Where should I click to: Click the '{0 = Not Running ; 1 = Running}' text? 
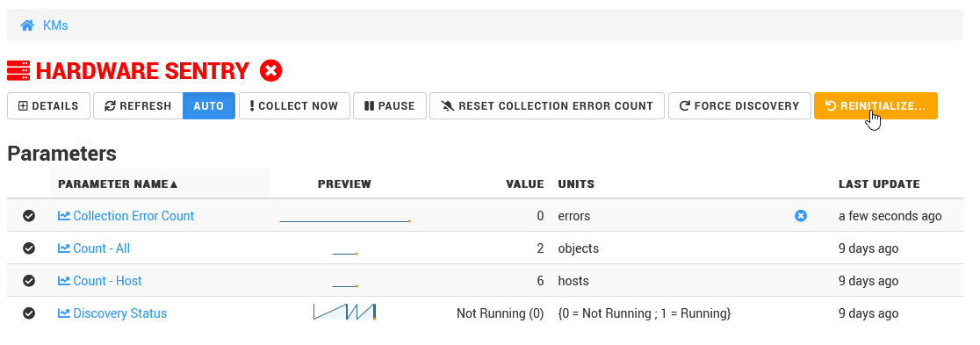coord(645,313)
